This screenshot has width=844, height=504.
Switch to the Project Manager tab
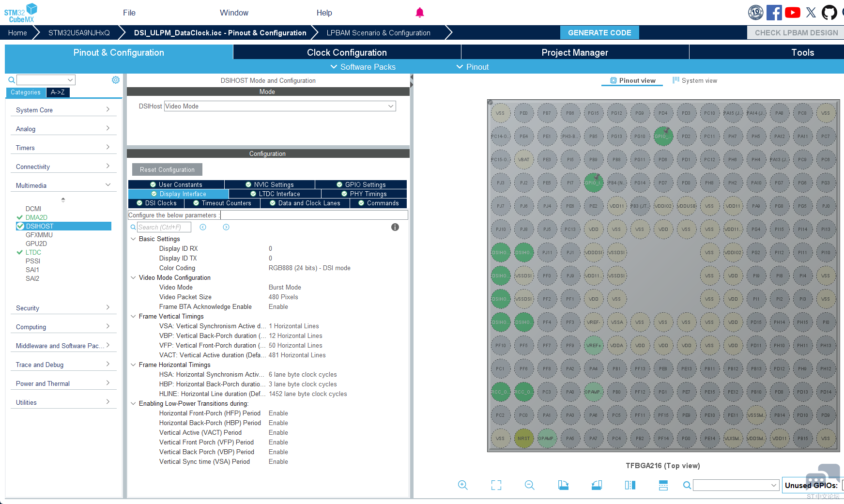(575, 52)
